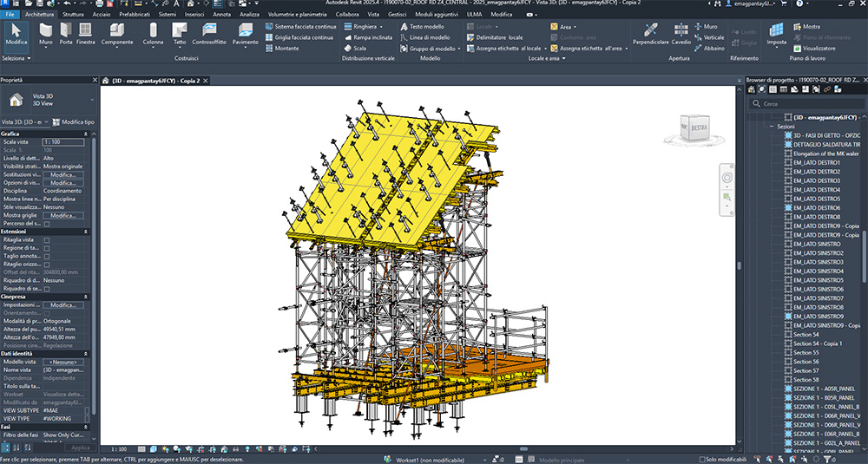Viewport: 868px width, 464px height.
Task: Collapse the Sezioni tree node
Action: [x=773, y=127]
